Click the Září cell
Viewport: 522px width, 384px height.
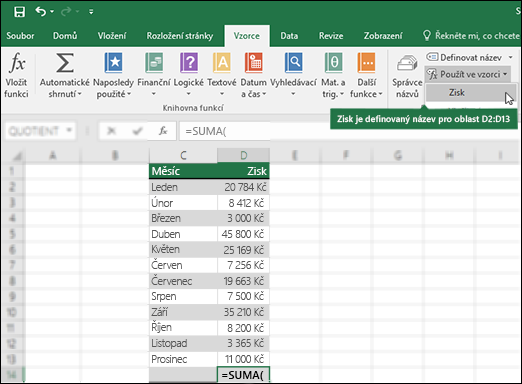(x=183, y=312)
